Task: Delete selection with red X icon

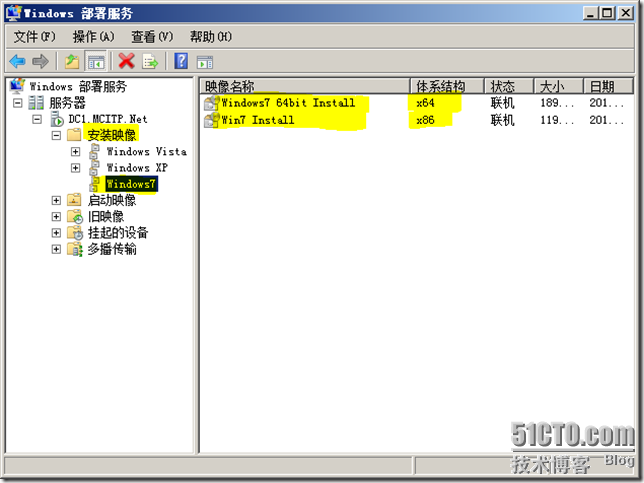Action: click(x=126, y=62)
